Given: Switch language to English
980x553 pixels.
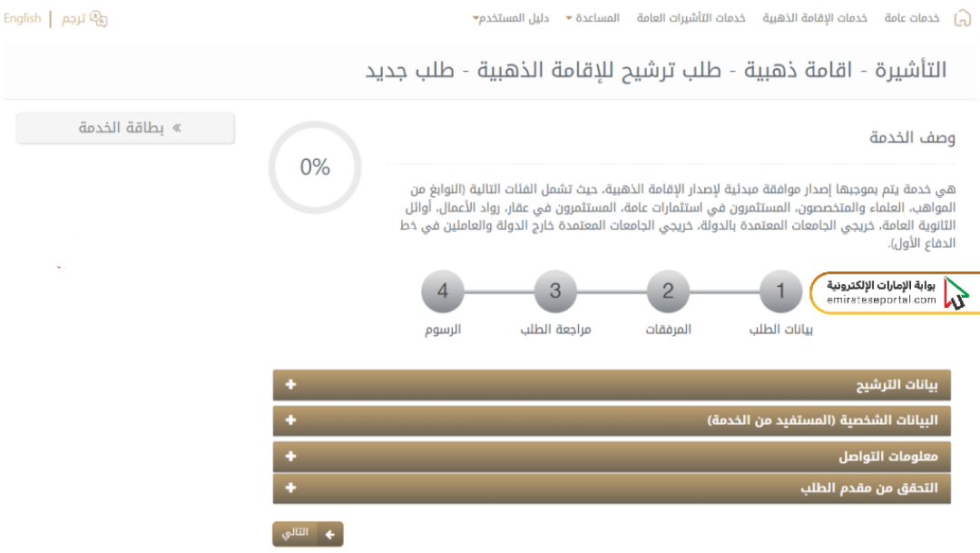Looking at the screenshot, I should 22,18.
